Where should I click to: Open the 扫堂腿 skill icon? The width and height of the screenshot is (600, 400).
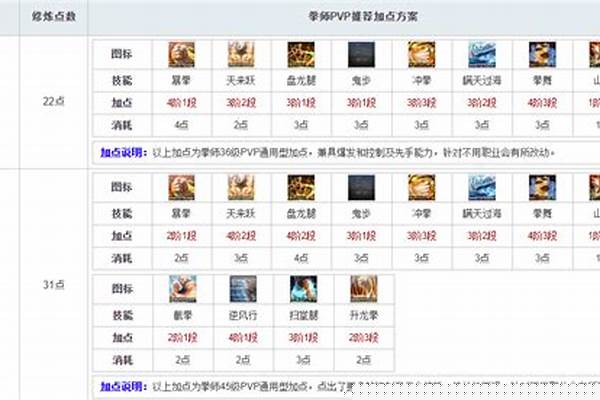303,289
